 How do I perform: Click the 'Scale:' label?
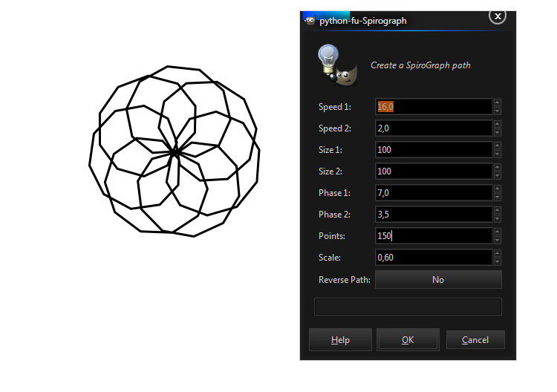[329, 258]
